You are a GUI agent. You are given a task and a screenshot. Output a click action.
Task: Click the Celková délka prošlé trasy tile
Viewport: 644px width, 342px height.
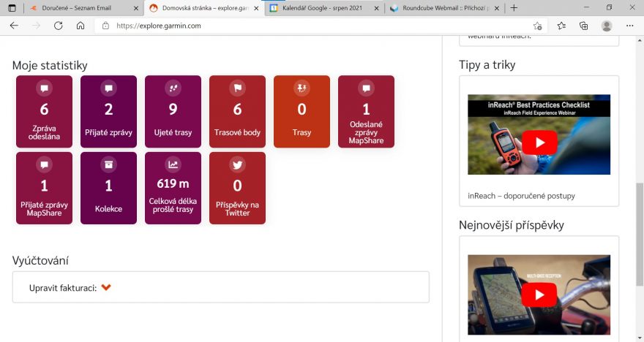click(173, 188)
